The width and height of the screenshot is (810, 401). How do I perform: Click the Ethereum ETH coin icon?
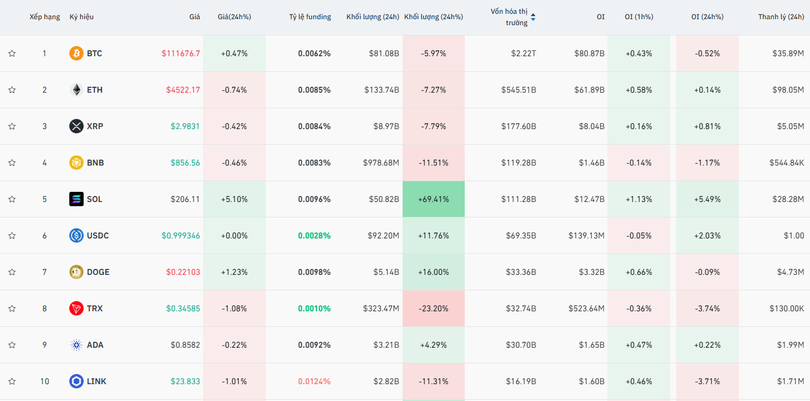(76, 90)
